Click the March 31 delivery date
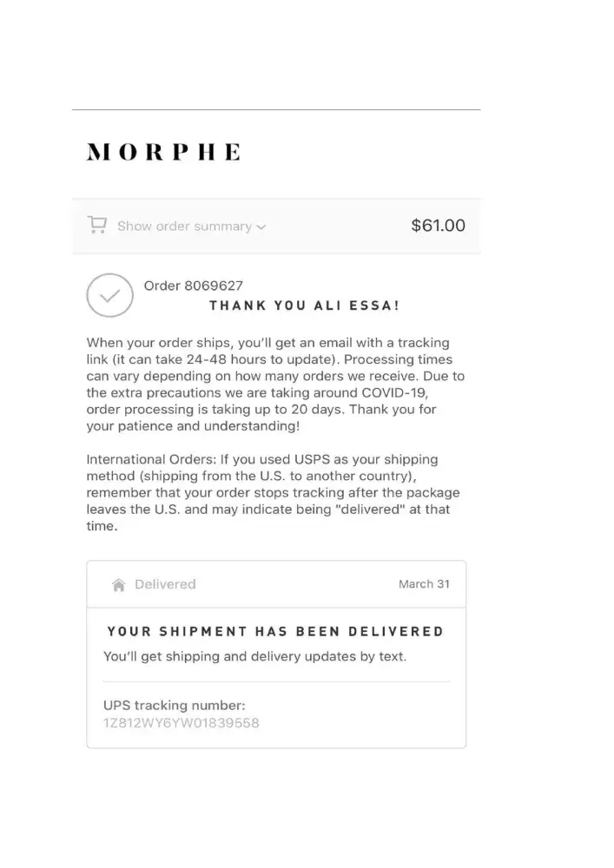 (424, 584)
